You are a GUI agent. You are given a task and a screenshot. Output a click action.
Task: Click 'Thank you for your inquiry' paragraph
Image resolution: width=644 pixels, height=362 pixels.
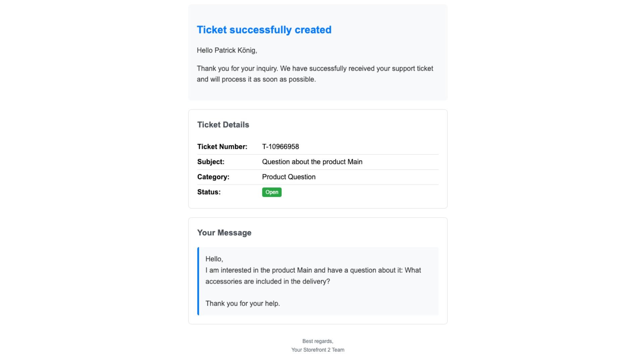pos(315,68)
